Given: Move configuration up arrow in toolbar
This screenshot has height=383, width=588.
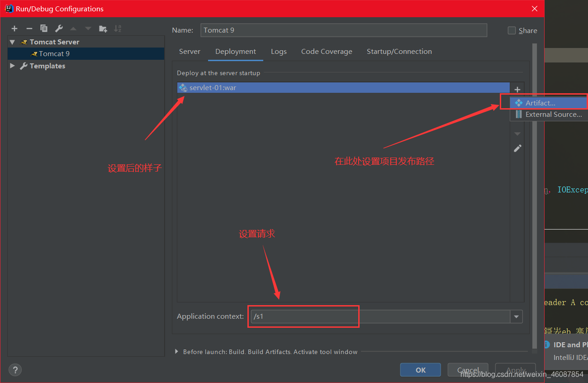Looking at the screenshot, I should point(73,29).
